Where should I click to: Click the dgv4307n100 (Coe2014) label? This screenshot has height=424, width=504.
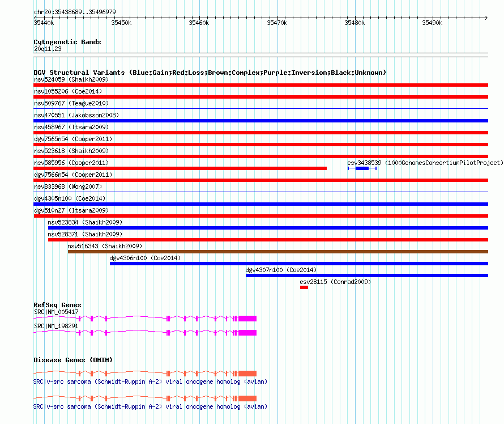(x=281, y=270)
